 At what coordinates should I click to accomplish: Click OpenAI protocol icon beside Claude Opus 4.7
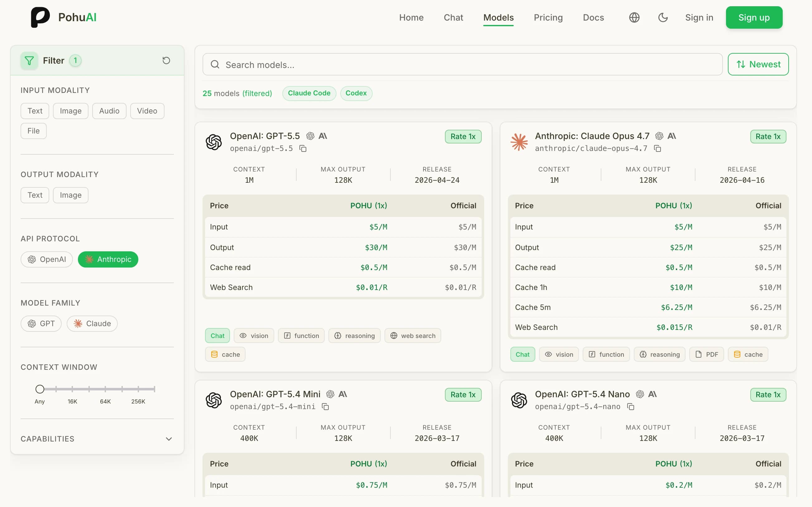pos(659,136)
